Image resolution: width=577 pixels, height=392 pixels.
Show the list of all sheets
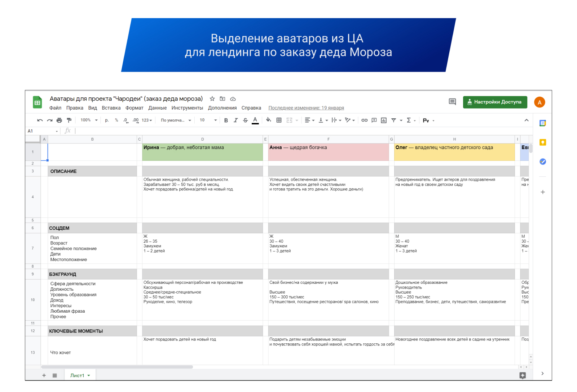click(x=55, y=375)
